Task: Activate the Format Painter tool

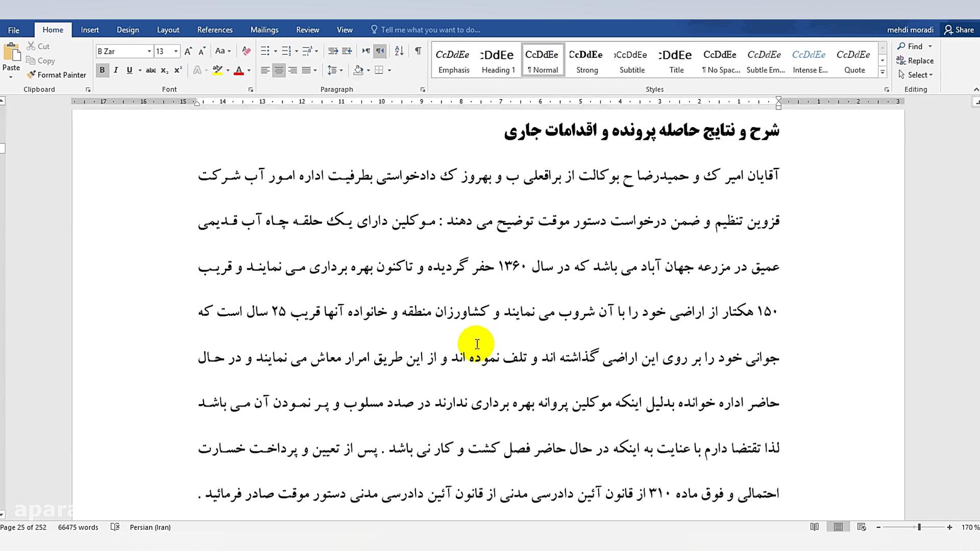Action: tap(57, 74)
